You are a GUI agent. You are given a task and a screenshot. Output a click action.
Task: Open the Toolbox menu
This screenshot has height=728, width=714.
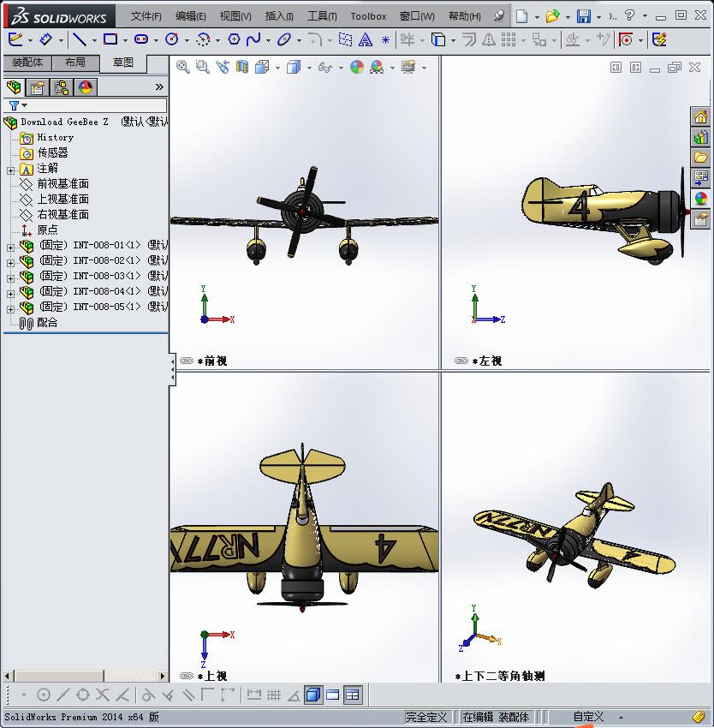click(x=368, y=16)
